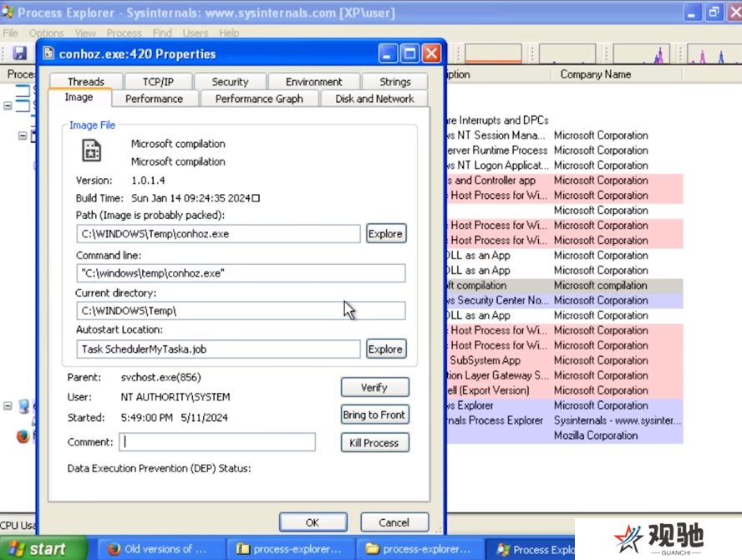Click the CPU usage graph in toolbar
Viewport: 742px width, 560px height.
tap(494, 53)
